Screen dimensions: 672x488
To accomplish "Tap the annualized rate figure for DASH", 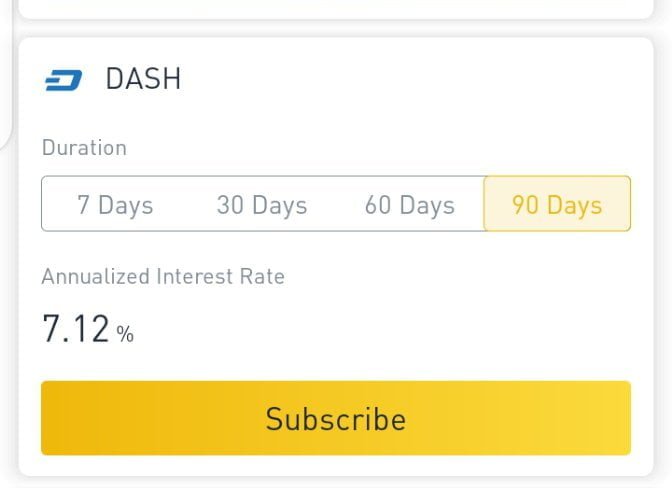I will coord(76,329).
